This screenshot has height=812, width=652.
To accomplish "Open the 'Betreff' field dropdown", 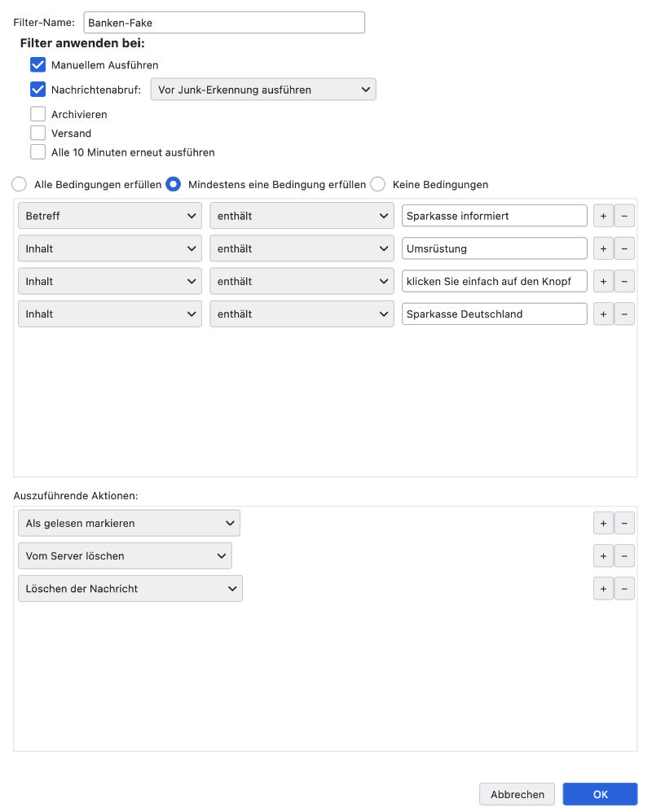I will [110, 216].
